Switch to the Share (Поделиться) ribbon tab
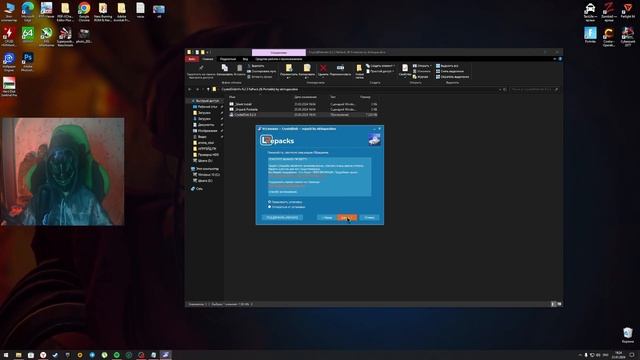The height and width of the screenshot is (360, 640). [x=228, y=59]
